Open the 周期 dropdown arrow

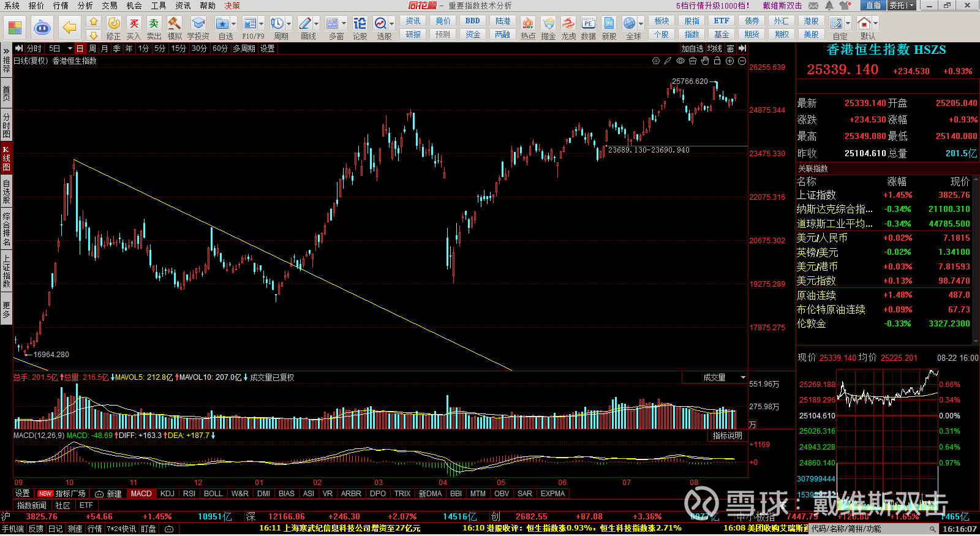pyautogui.click(x=288, y=23)
